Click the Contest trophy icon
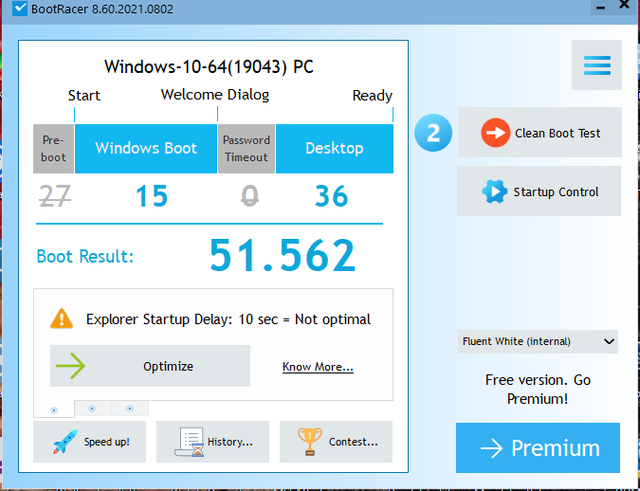Image resolution: width=640 pixels, height=491 pixels. (x=310, y=441)
